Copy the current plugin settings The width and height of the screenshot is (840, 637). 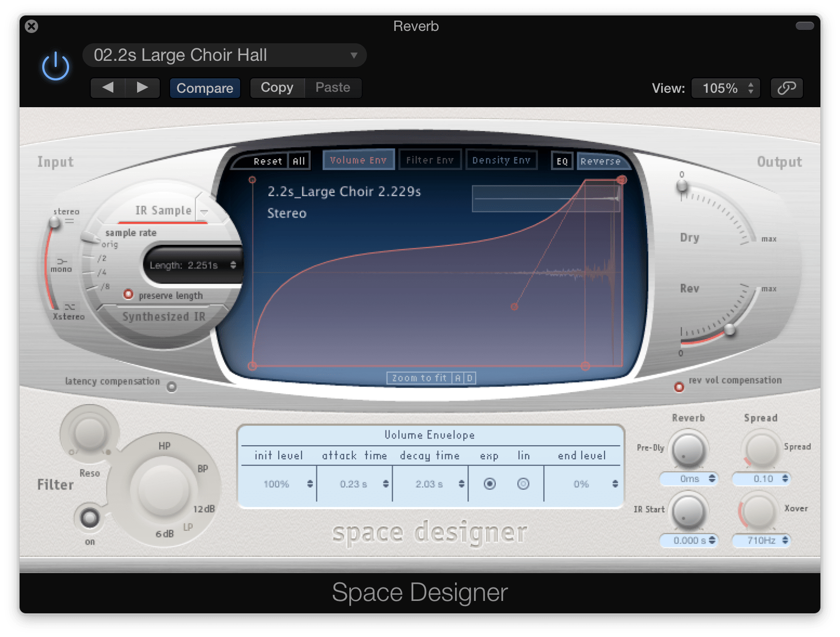click(277, 88)
